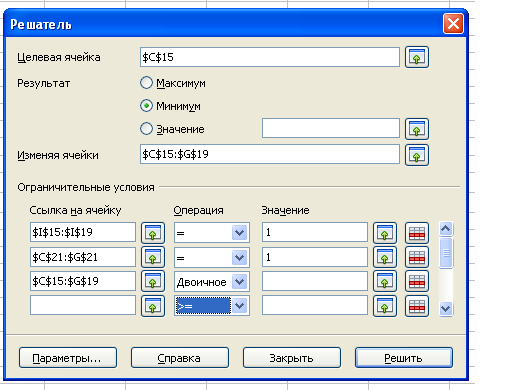The width and height of the screenshot is (512, 390).
Task: Click shrink icon after $C$21:$G$21 reference
Action: 153,257
